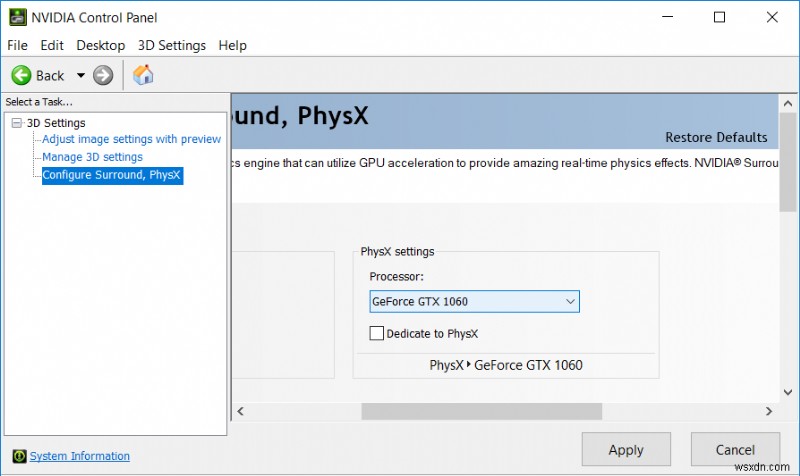Click the grey Forward arrow icon
800x476 pixels.
[103, 76]
